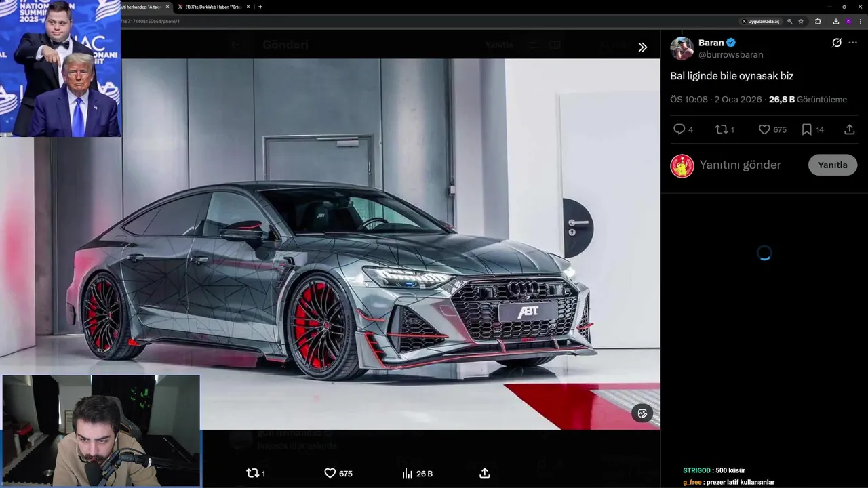Repost using icon below the photo
Screen dimensions: 868x488
click(x=255, y=474)
